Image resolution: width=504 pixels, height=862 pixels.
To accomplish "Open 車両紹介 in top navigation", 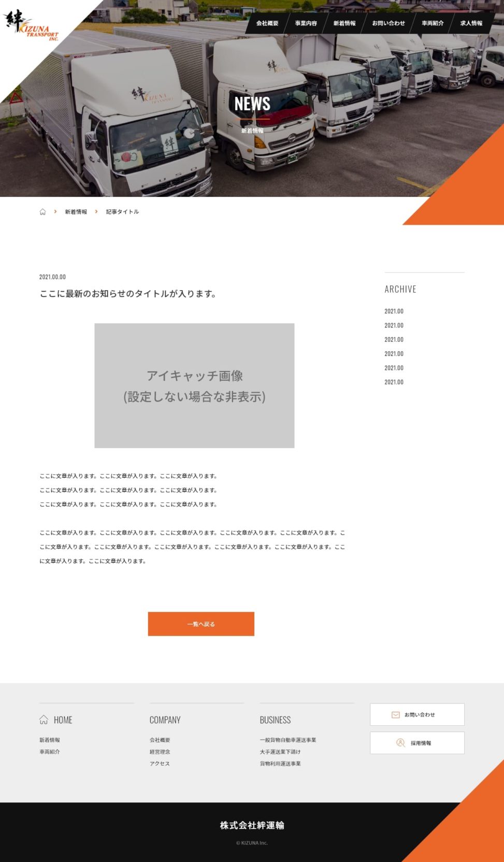I will tap(433, 23).
